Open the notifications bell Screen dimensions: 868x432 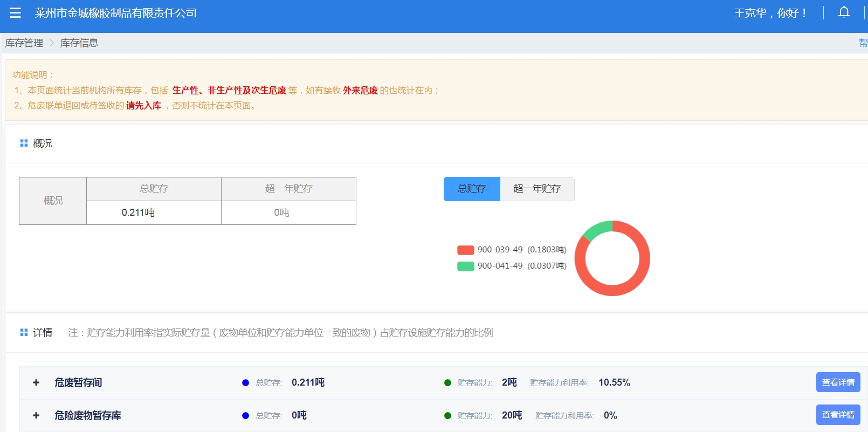coord(844,12)
